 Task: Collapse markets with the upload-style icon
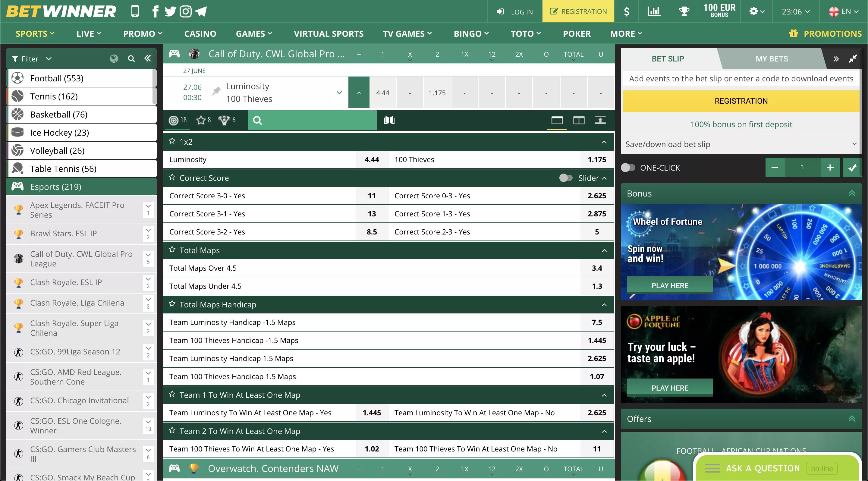point(600,120)
